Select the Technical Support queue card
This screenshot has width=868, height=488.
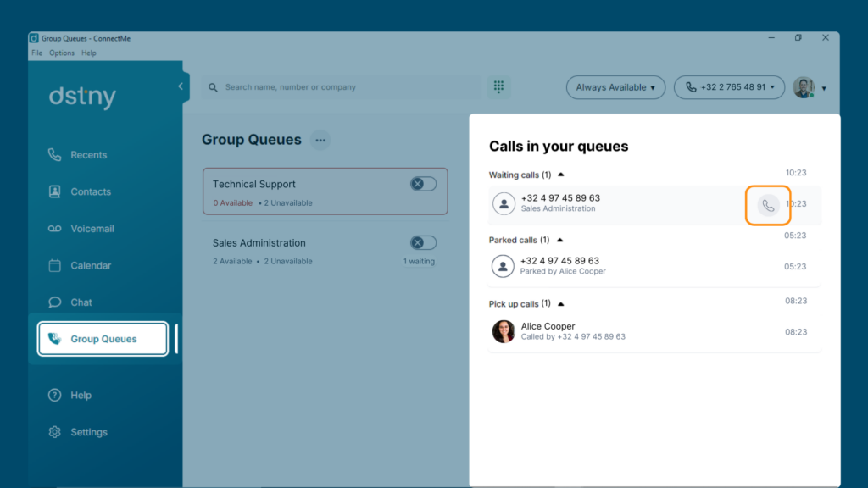point(325,191)
